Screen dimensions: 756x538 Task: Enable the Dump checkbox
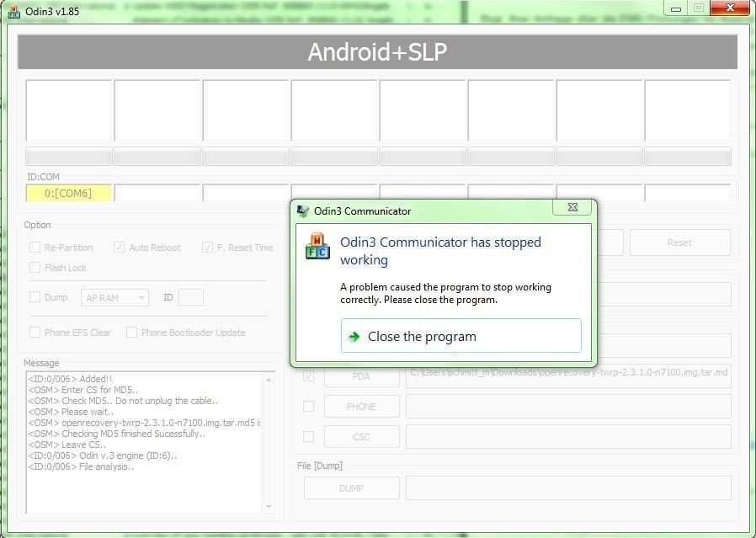35,297
